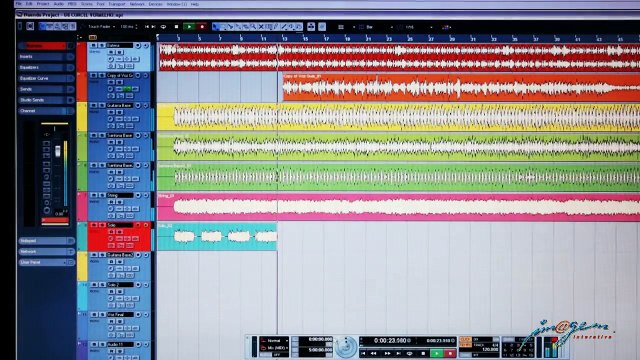The width and height of the screenshot is (640, 360).
Task: Click the 120.000 tempo value
Action: (490, 350)
